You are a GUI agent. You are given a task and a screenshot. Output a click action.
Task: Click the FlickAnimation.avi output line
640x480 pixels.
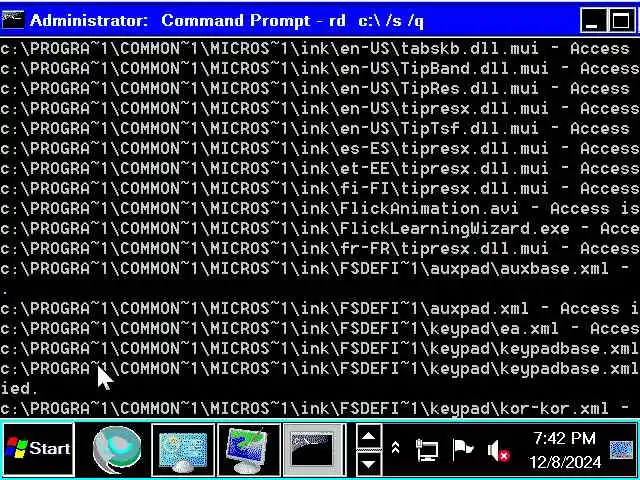click(x=320, y=209)
